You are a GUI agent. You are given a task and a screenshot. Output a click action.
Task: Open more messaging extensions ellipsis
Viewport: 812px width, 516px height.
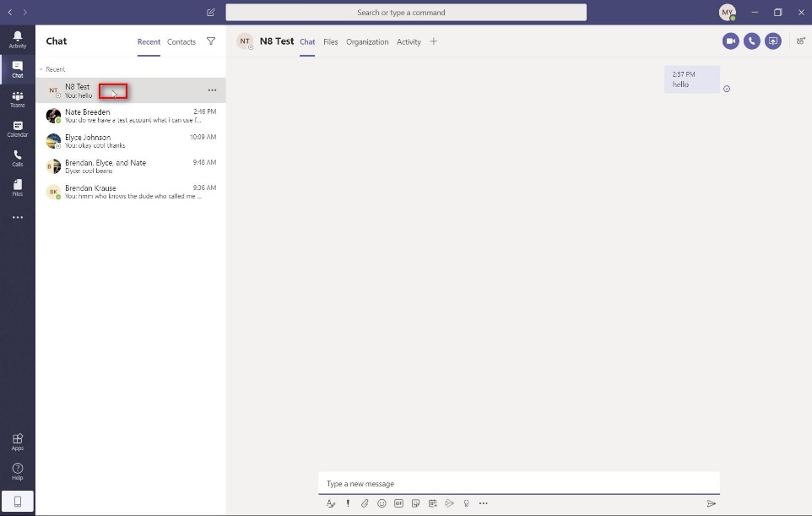[x=483, y=503]
